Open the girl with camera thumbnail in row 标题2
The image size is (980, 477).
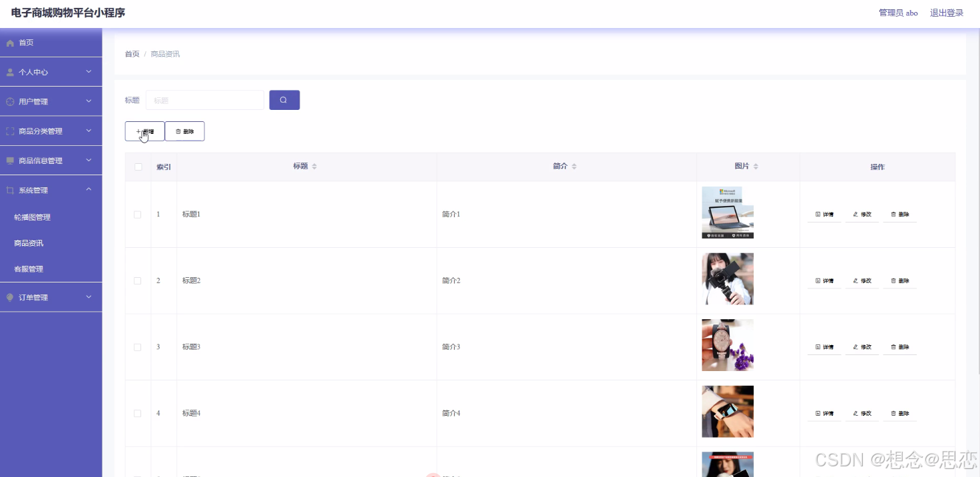tap(728, 278)
